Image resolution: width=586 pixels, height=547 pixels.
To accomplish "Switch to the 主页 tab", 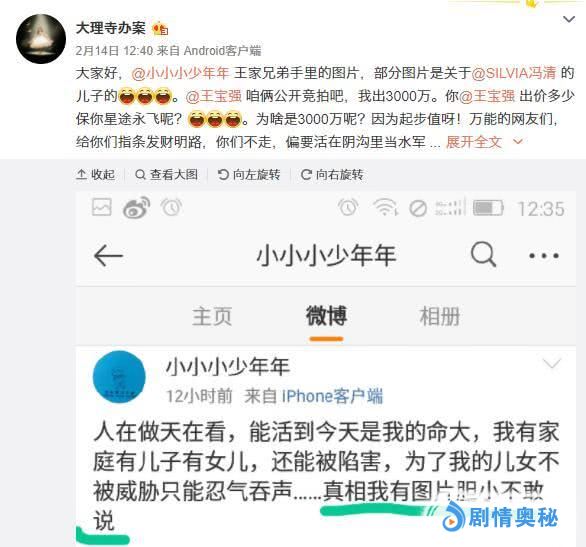I will click(212, 316).
